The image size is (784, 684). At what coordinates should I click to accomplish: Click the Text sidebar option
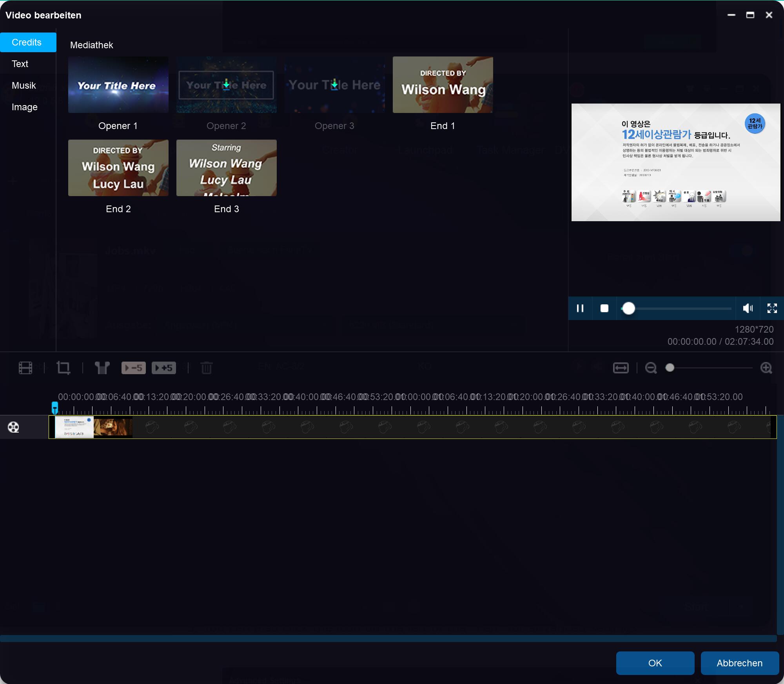click(19, 64)
